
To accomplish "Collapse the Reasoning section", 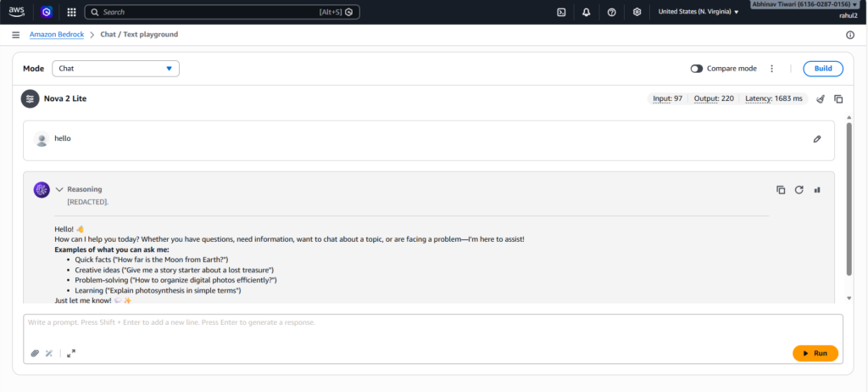I will pyautogui.click(x=60, y=189).
